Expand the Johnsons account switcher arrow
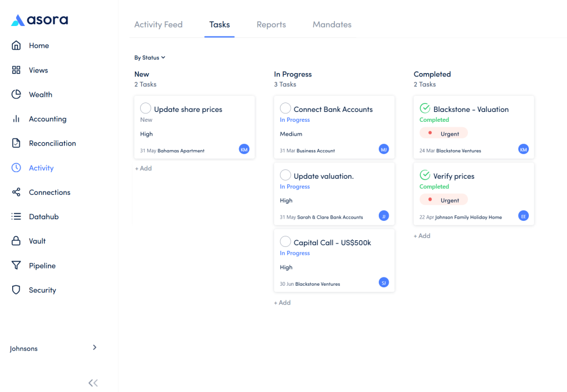This screenshot has width=567, height=392. [x=94, y=348]
